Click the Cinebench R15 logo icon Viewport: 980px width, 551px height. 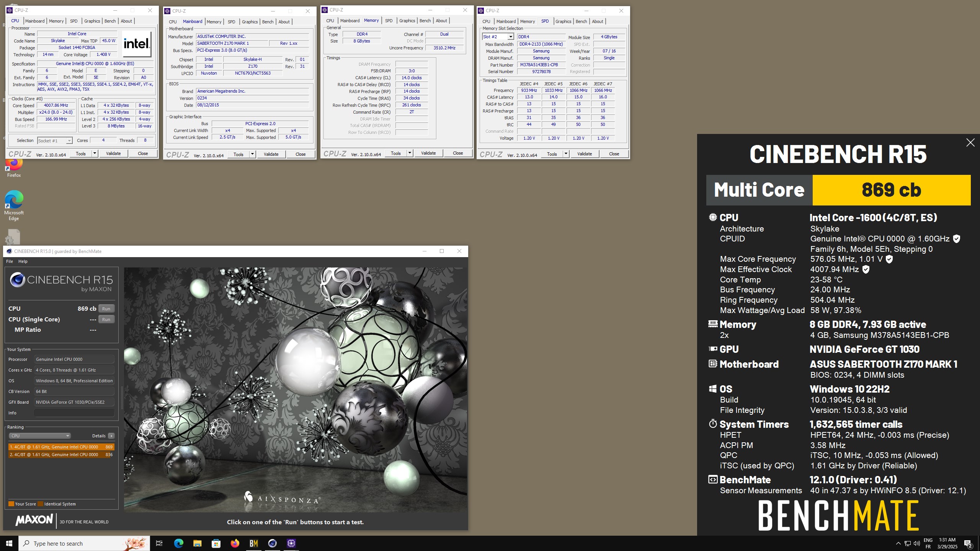tap(18, 280)
